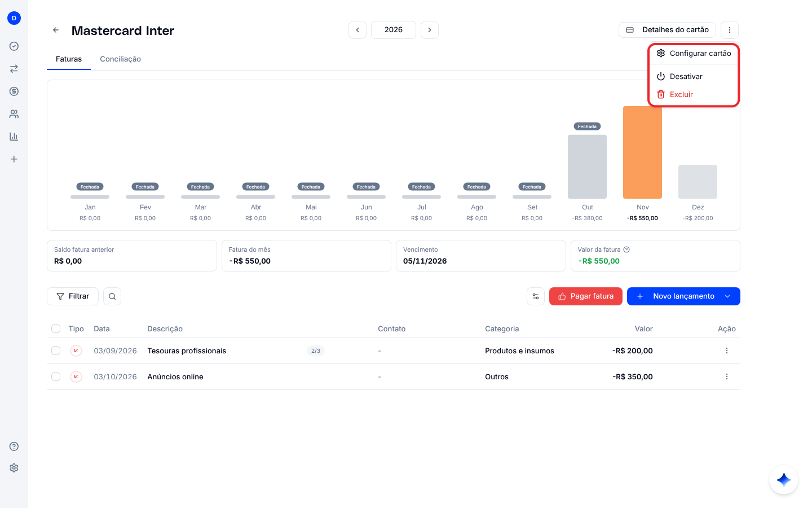Click the Detalhes do cartão button
The width and height of the screenshot is (812, 508).
pos(667,30)
